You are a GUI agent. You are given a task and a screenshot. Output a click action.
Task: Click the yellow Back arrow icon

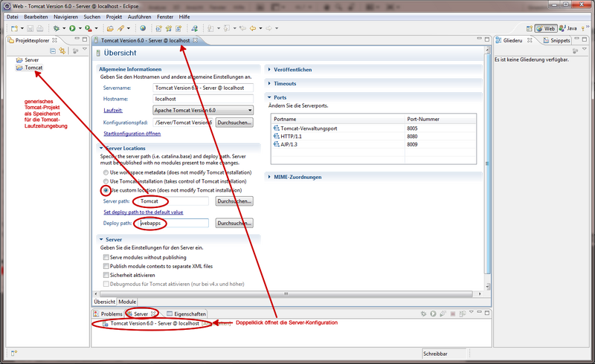coord(253,28)
